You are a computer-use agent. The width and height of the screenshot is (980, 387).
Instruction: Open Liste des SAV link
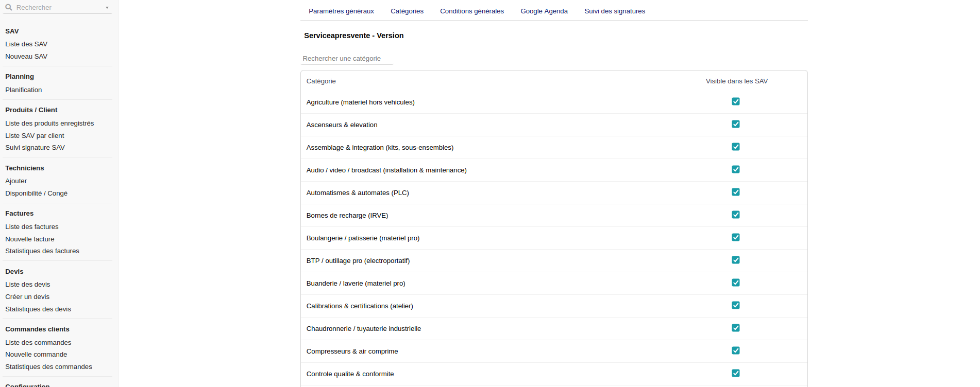click(26, 44)
